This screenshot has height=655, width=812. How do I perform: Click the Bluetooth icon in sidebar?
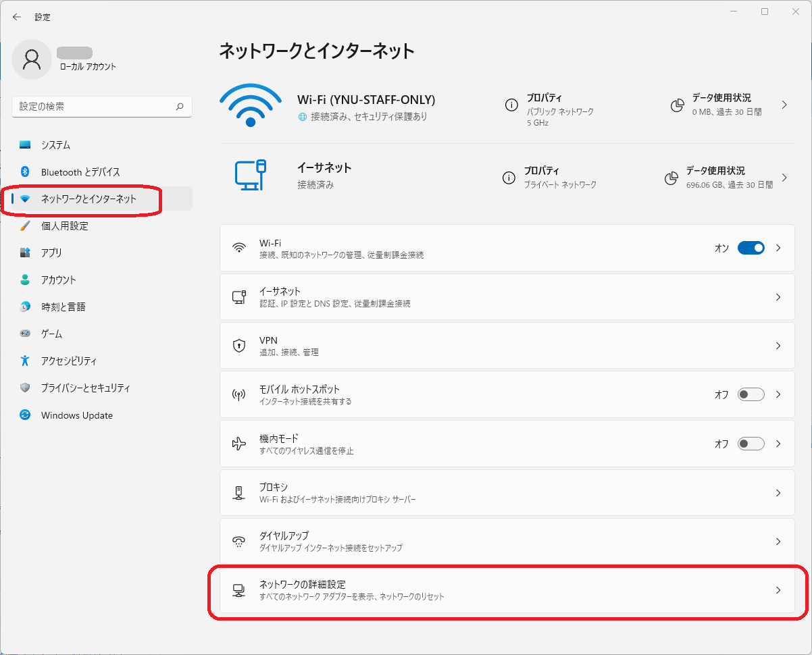25,172
